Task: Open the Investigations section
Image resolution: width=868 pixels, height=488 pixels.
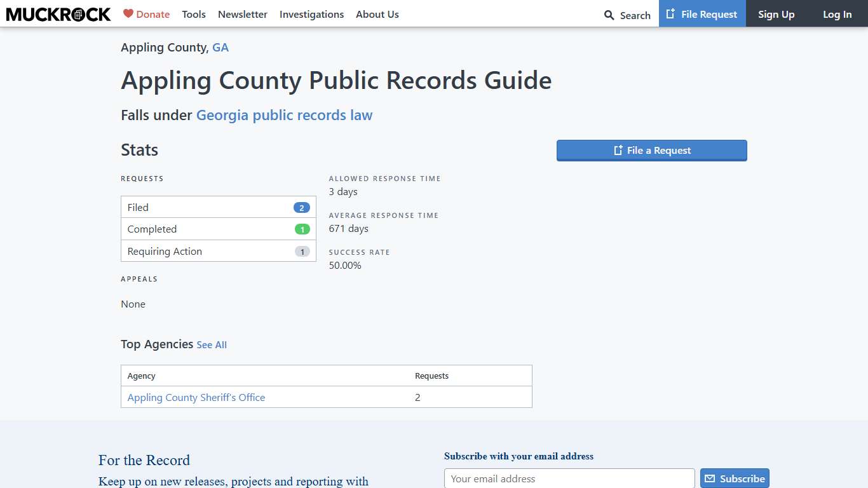Action: click(x=311, y=14)
